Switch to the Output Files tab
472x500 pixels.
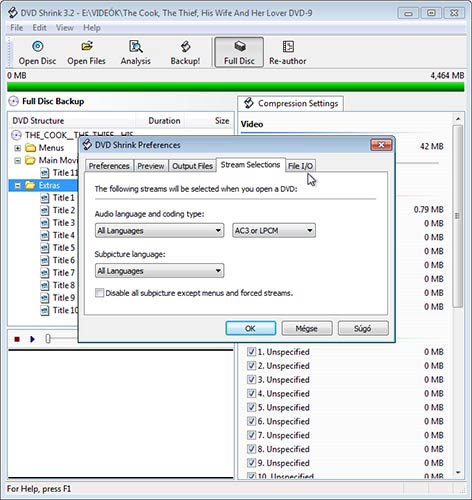coord(192,166)
